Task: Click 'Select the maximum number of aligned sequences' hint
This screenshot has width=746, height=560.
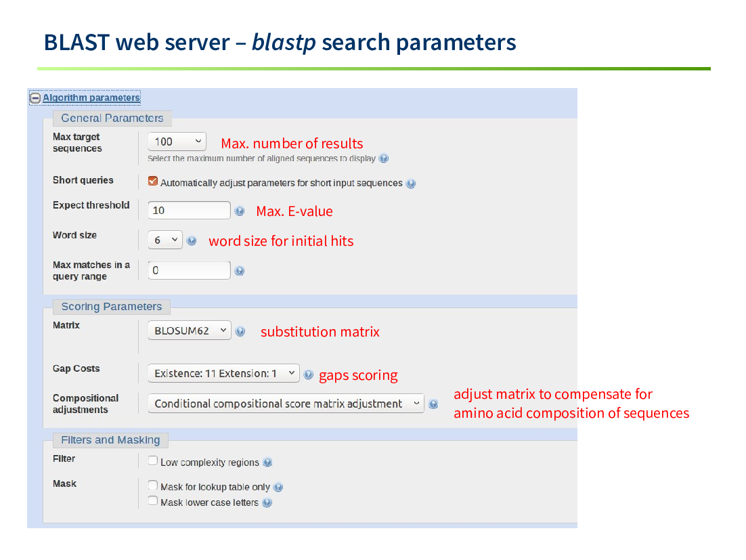Action: [261, 158]
